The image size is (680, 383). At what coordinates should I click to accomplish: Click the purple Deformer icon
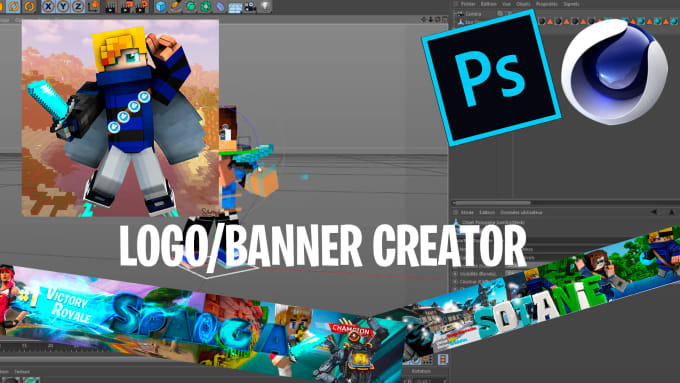point(220,7)
